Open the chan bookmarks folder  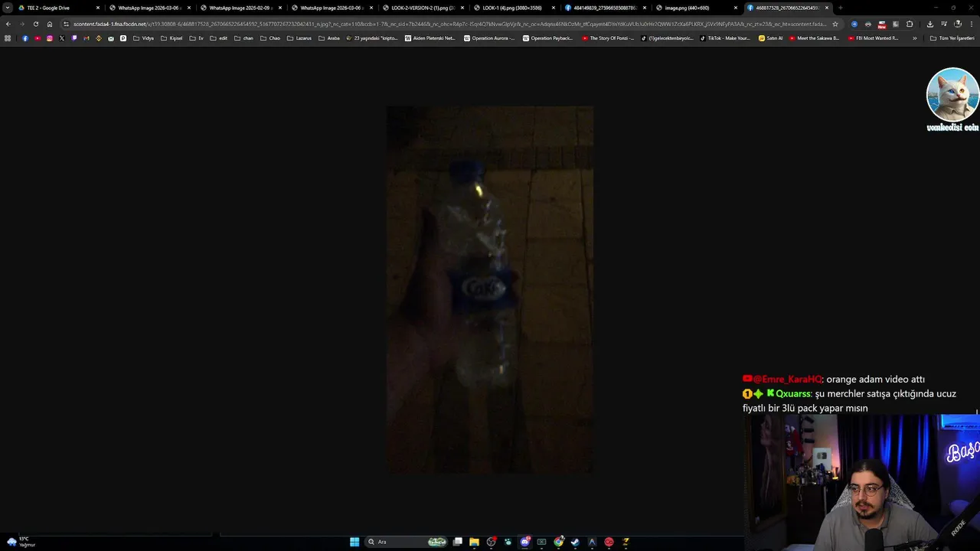tap(243, 38)
